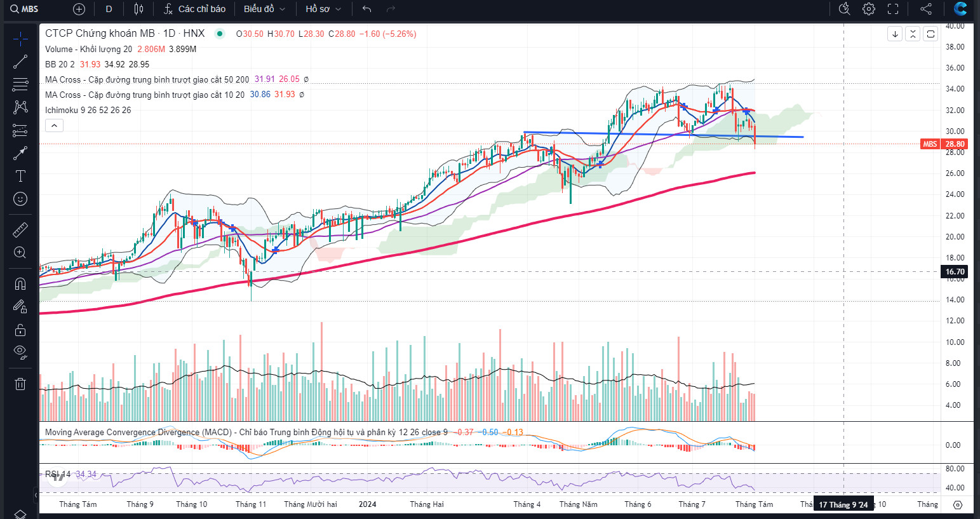Open time axis settings gear
Image resolution: width=980 pixels, height=519 pixels.
(x=958, y=505)
